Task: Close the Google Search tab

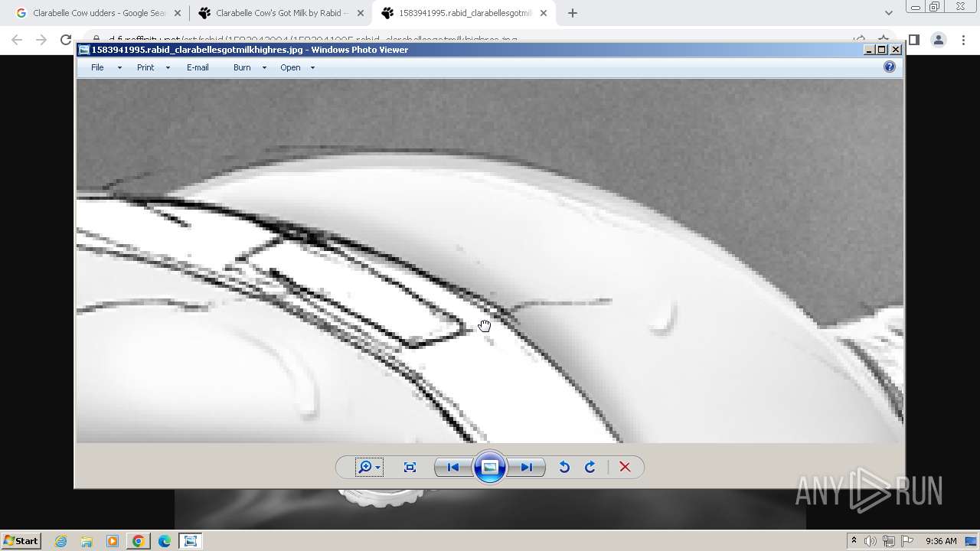Action: [x=178, y=13]
